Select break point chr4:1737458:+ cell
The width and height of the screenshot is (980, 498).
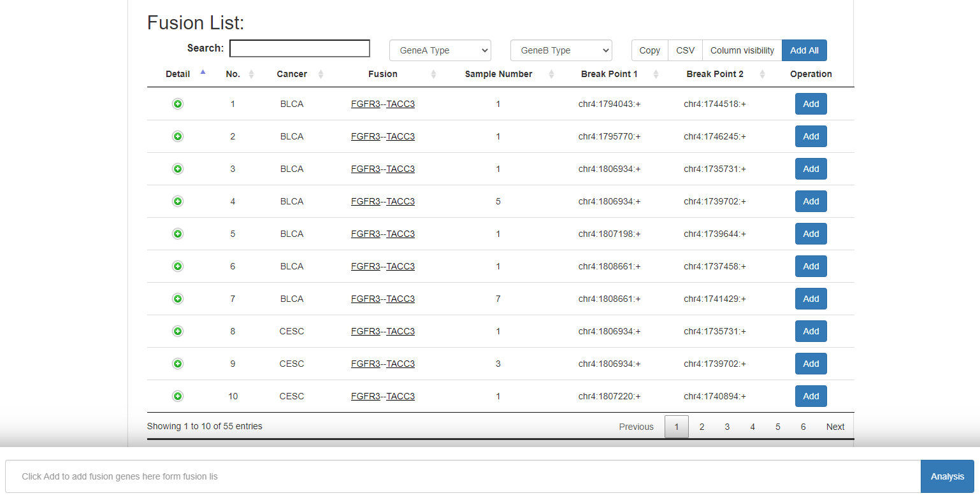[x=715, y=266]
